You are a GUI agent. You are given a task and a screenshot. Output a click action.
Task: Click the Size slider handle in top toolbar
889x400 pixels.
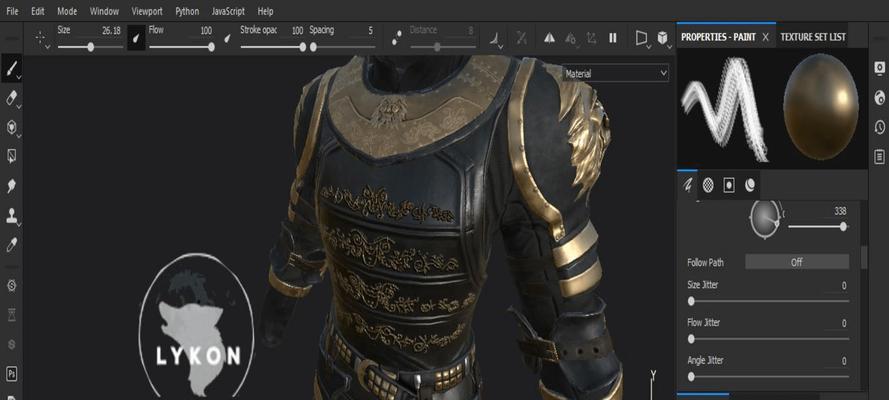[91, 47]
